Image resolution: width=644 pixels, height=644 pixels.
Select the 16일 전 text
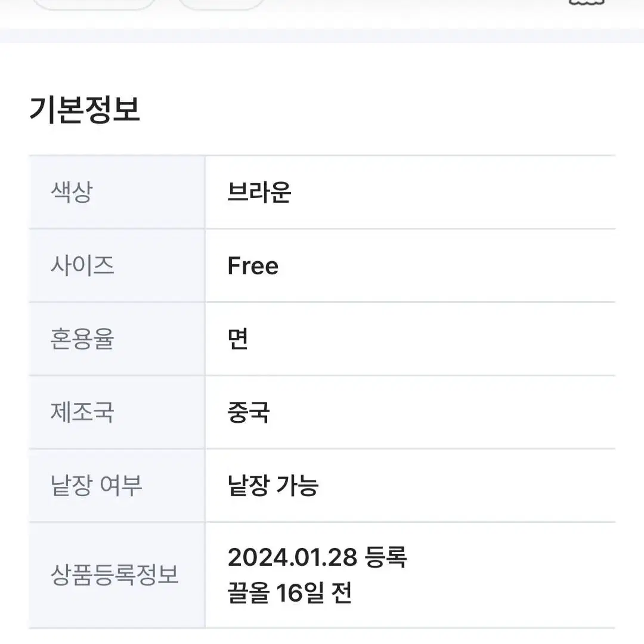tap(314, 593)
